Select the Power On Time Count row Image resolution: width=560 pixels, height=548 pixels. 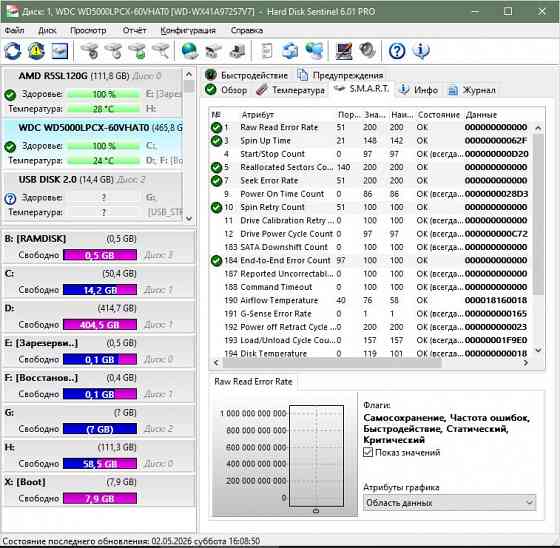coord(370,194)
